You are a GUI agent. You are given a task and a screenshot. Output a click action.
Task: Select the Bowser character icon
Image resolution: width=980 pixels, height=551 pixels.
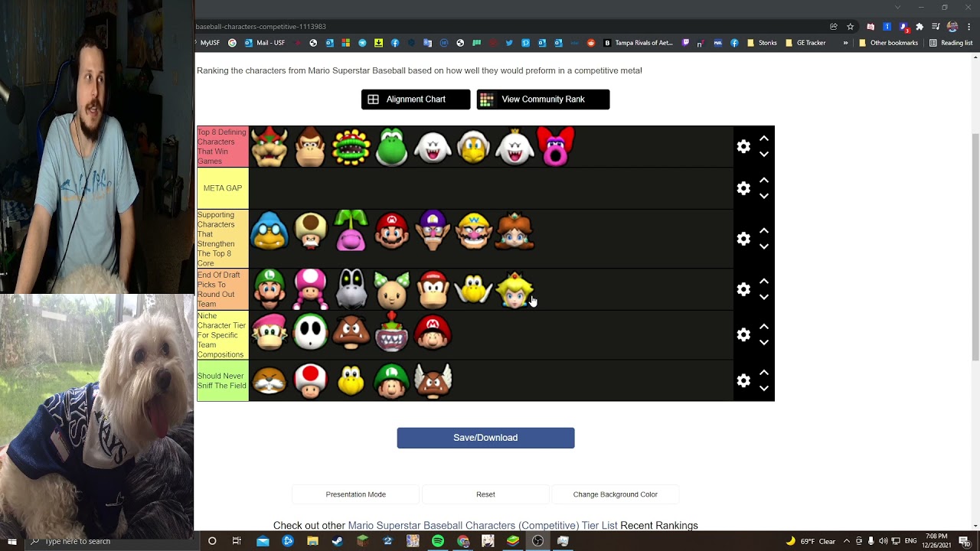click(269, 147)
